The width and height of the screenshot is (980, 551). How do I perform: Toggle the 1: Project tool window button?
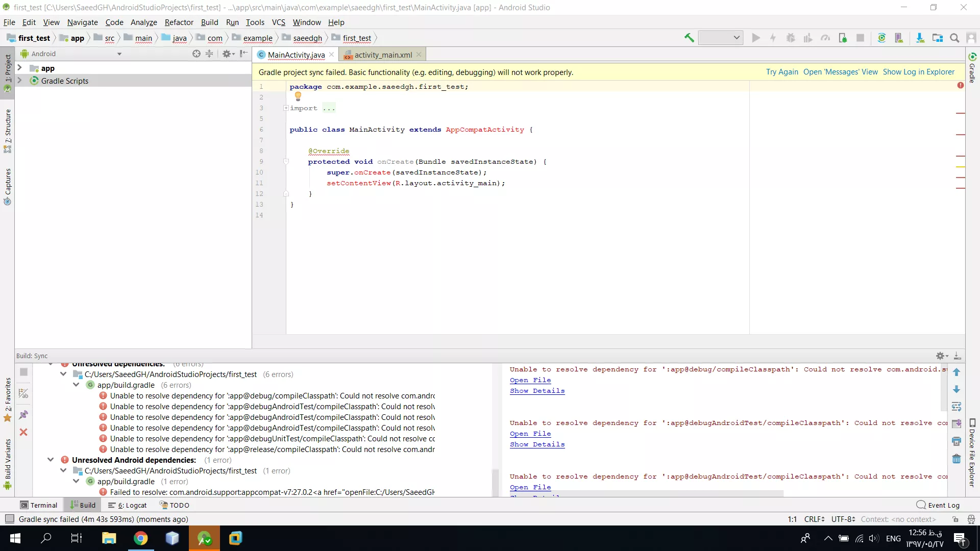8,73
